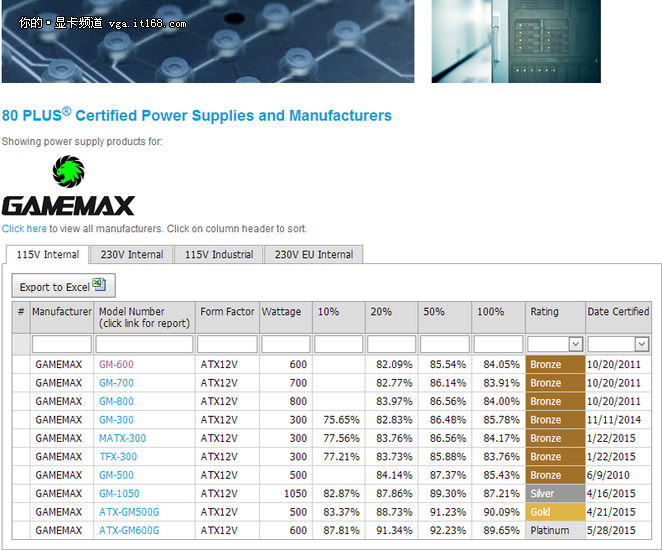Viewport: 662px width, 550px height.
Task: Open the ATX-GM600G report link
Action: [x=129, y=530]
